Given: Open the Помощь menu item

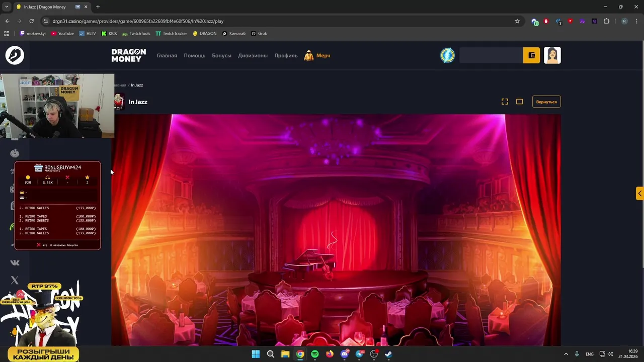Looking at the screenshot, I should pos(194,55).
